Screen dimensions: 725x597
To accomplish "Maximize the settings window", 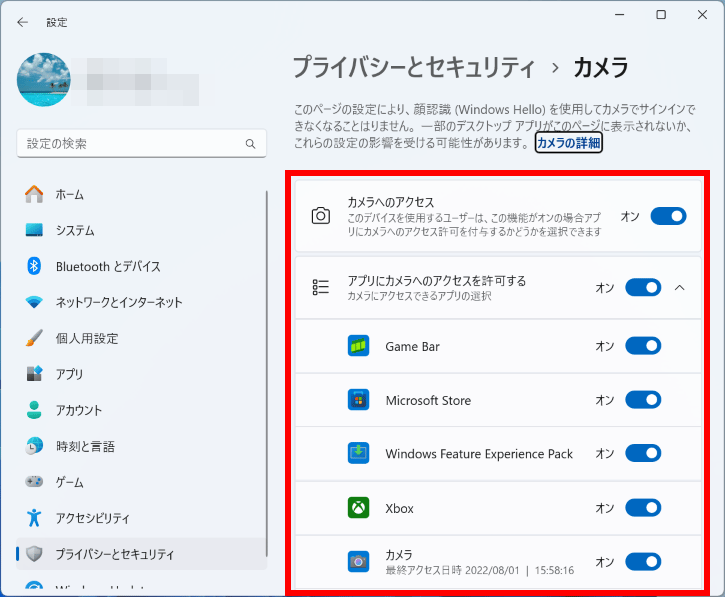I will pyautogui.click(x=661, y=15).
